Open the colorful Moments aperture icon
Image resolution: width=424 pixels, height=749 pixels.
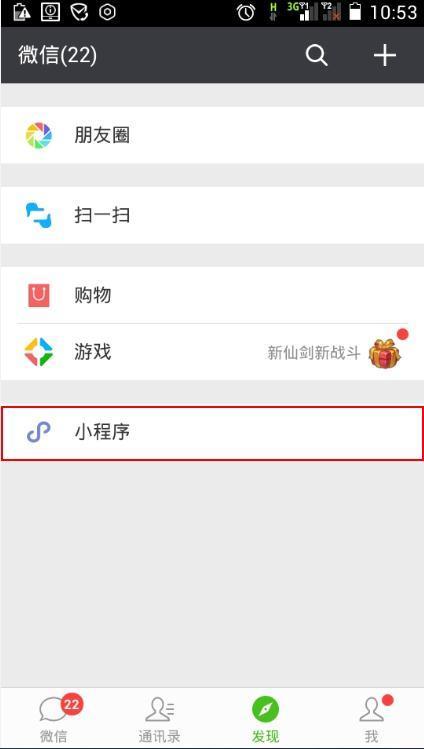(x=39, y=136)
